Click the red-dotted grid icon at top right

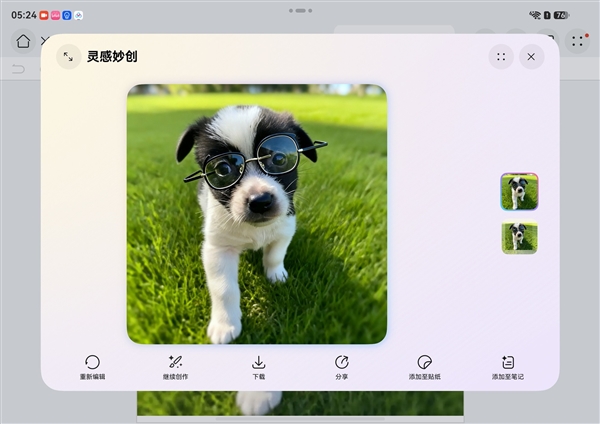577,41
